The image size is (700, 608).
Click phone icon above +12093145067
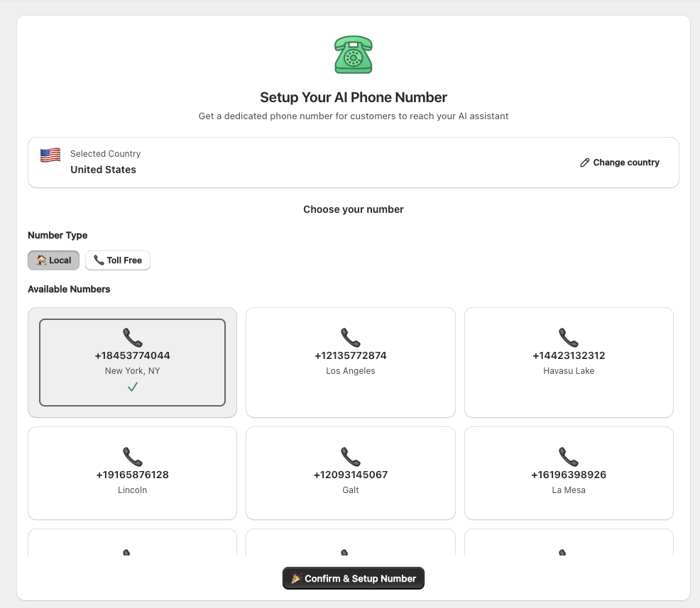click(351, 456)
